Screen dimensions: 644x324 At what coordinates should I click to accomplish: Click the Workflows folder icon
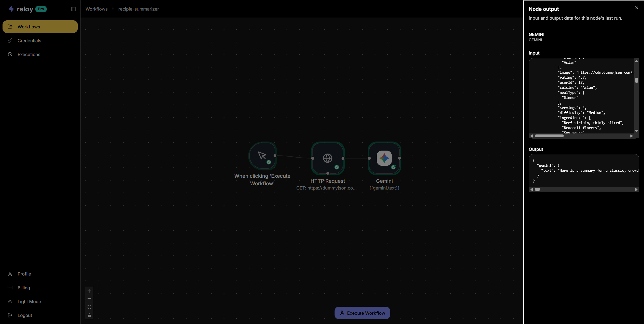click(x=10, y=27)
